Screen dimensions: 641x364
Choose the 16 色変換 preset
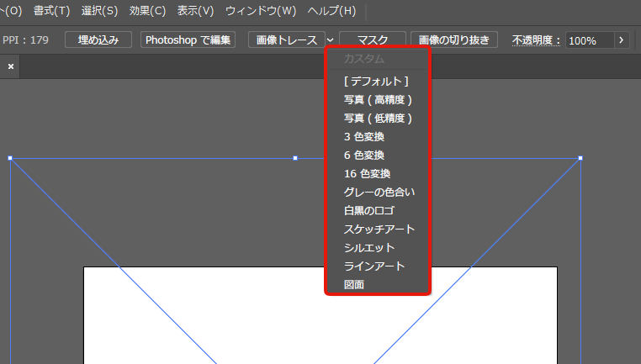tap(367, 174)
